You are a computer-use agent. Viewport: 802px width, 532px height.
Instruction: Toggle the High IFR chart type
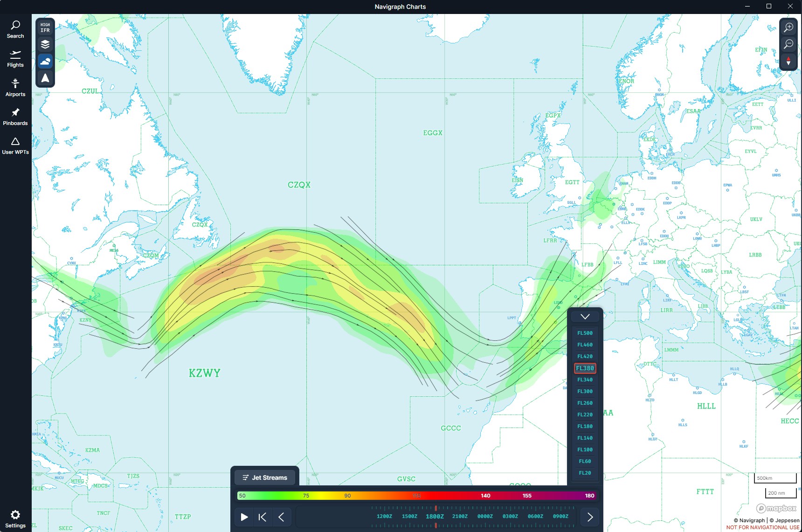tap(45, 28)
